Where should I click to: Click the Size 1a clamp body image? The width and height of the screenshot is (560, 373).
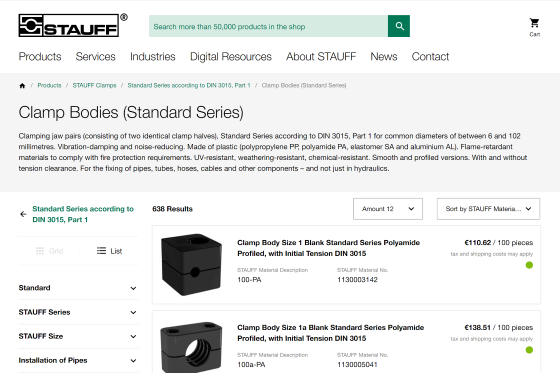[191, 347]
